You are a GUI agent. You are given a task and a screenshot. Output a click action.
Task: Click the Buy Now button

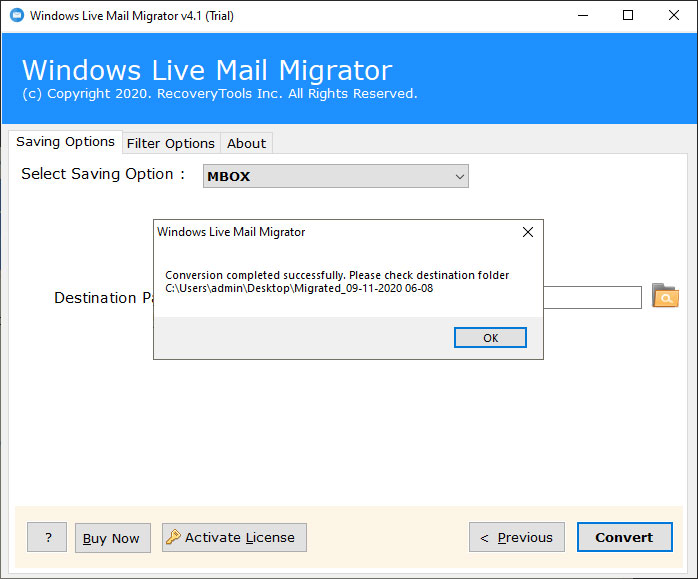[x=113, y=538]
